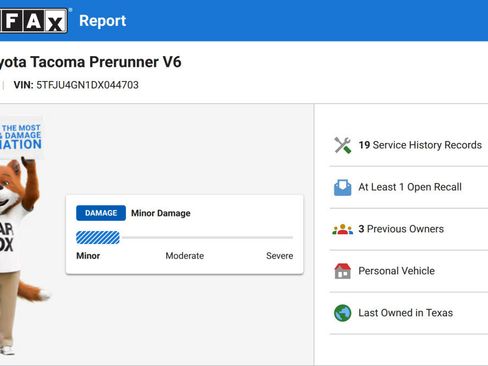488x366 pixels.
Task: Click the previous owners people icon
Action: [x=343, y=229]
